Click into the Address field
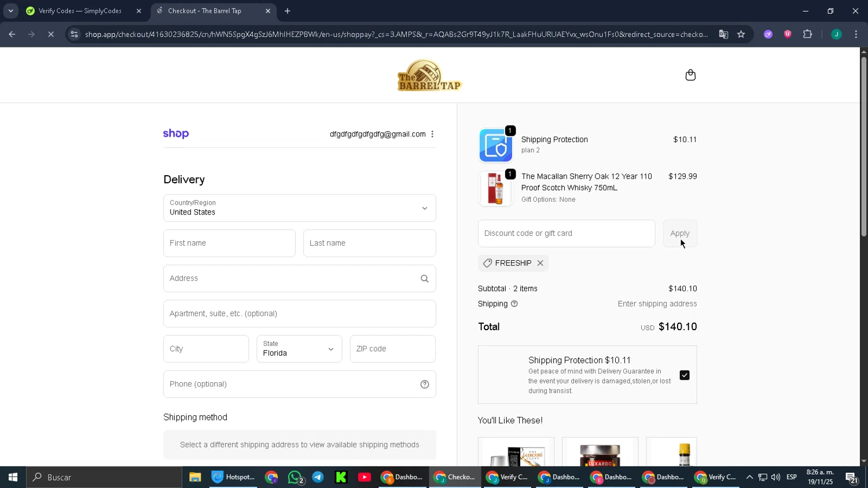 tap(300, 279)
